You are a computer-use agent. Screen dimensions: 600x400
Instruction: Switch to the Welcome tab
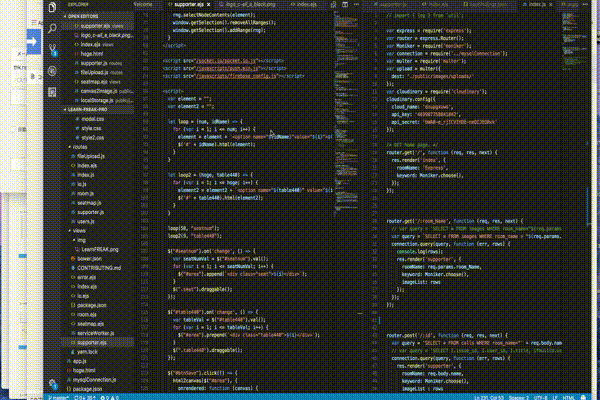point(143,5)
